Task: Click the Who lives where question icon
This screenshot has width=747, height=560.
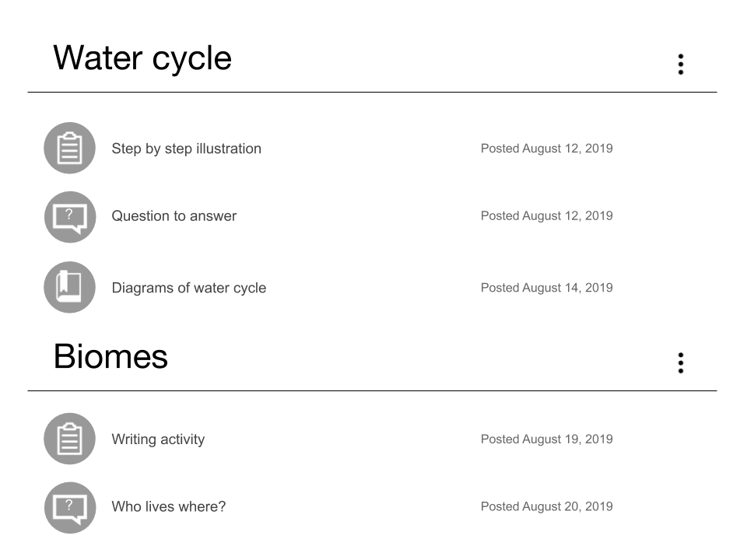Action: click(70, 508)
